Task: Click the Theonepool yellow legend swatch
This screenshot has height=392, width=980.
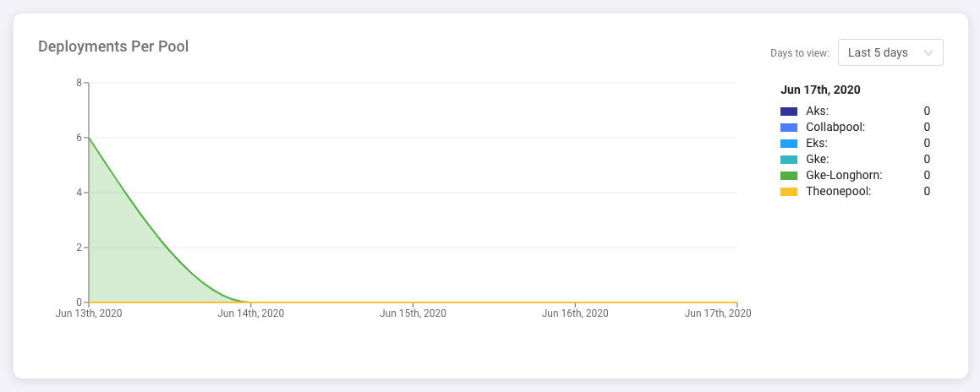Action: pos(789,192)
